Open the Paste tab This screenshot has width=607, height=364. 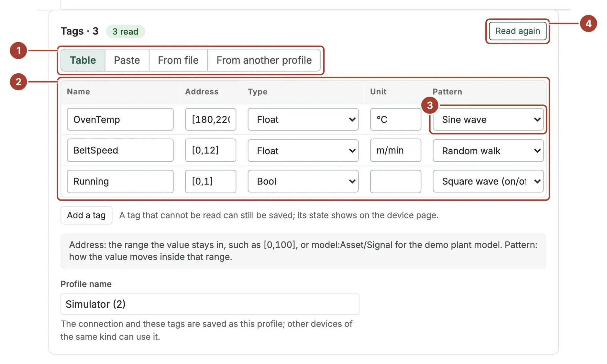coord(127,60)
